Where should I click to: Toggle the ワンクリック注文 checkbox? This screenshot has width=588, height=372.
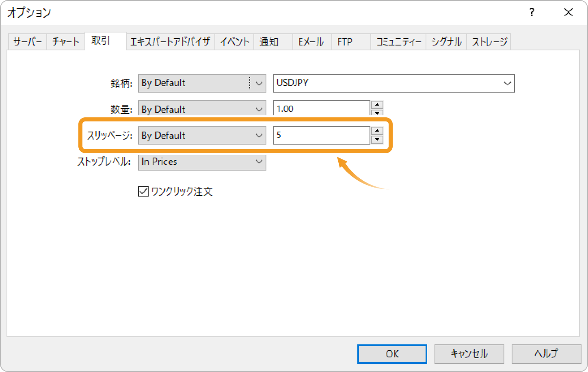(143, 191)
